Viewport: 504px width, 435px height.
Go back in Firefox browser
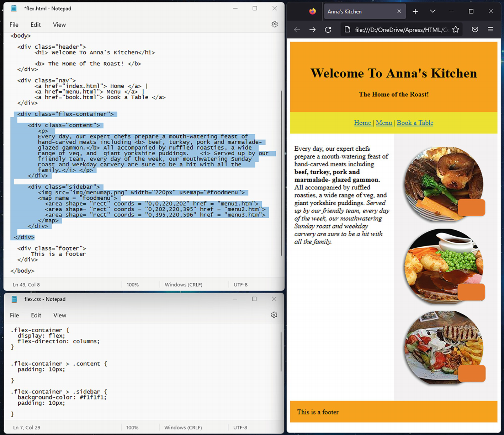pos(297,30)
